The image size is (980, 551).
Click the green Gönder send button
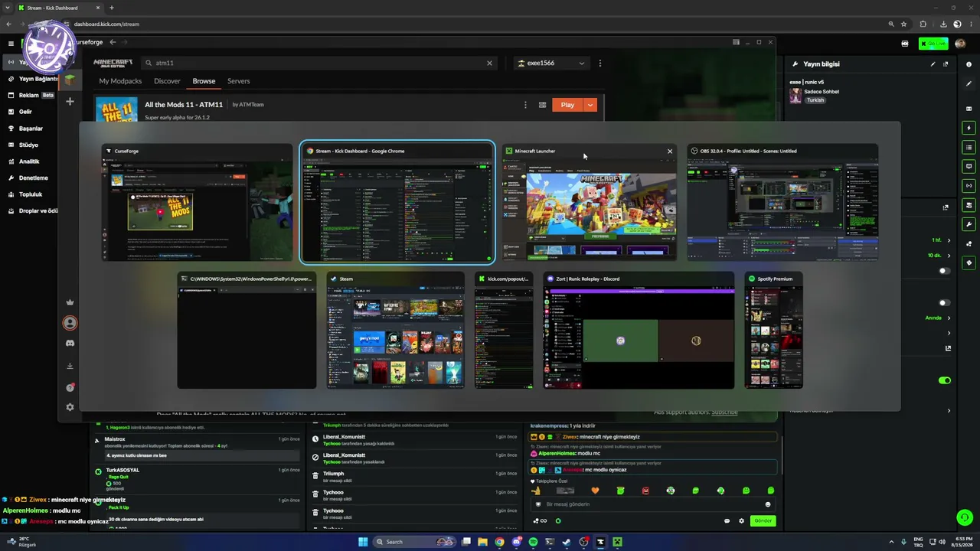(x=763, y=521)
